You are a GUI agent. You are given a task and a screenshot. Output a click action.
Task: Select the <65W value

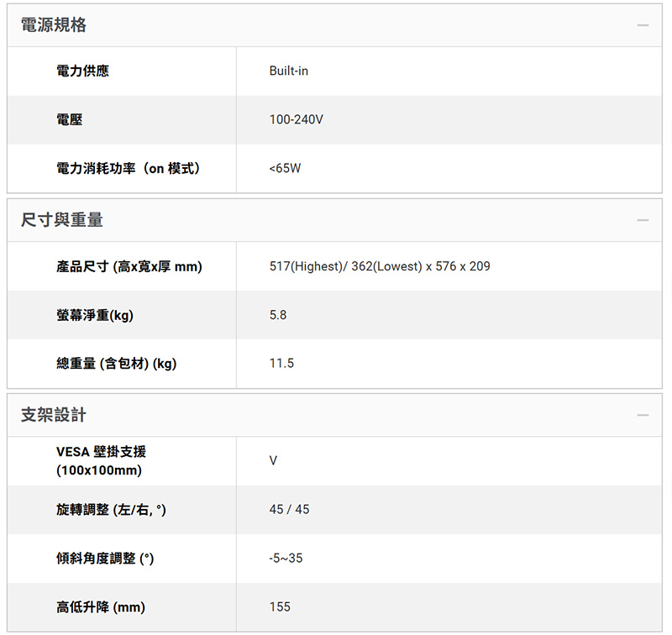pyautogui.click(x=285, y=168)
